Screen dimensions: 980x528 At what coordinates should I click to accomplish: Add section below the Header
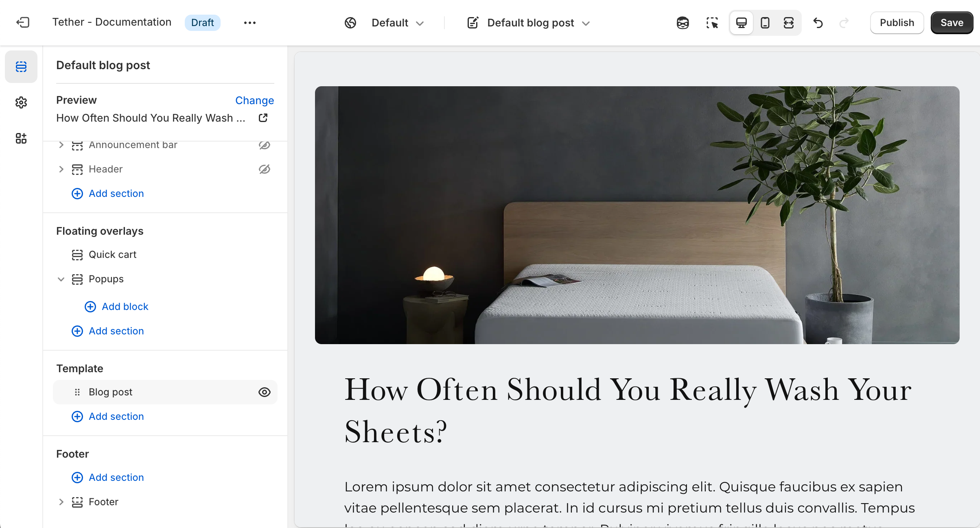[108, 194]
